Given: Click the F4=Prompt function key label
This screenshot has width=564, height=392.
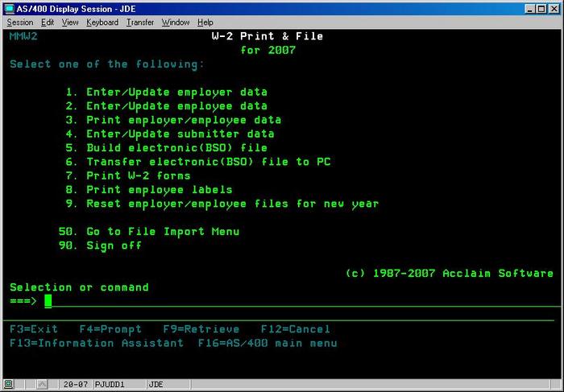Looking at the screenshot, I should (110, 329).
